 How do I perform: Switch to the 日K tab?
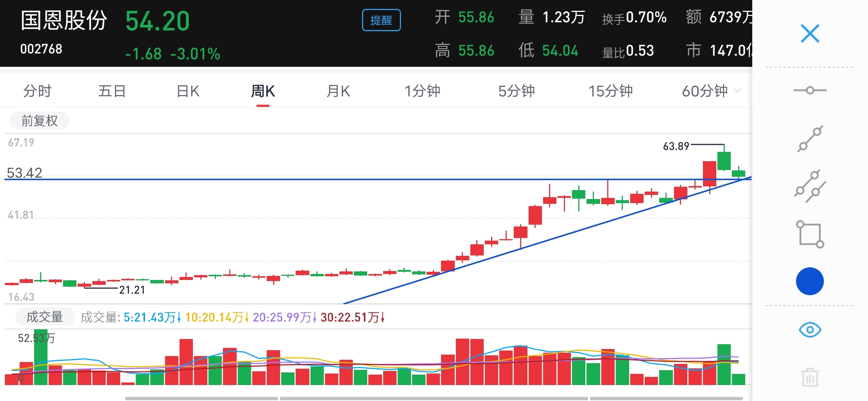(x=188, y=91)
